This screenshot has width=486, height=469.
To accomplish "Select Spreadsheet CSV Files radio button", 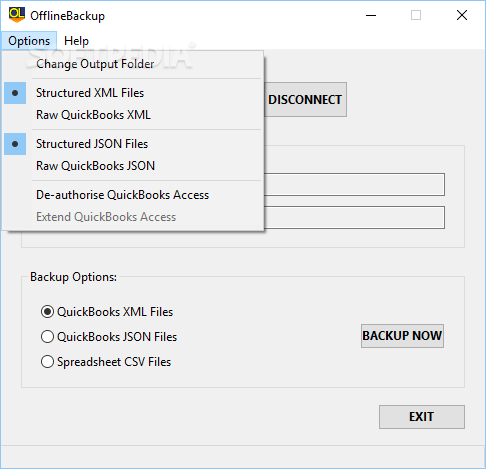I will [x=106, y=362].
